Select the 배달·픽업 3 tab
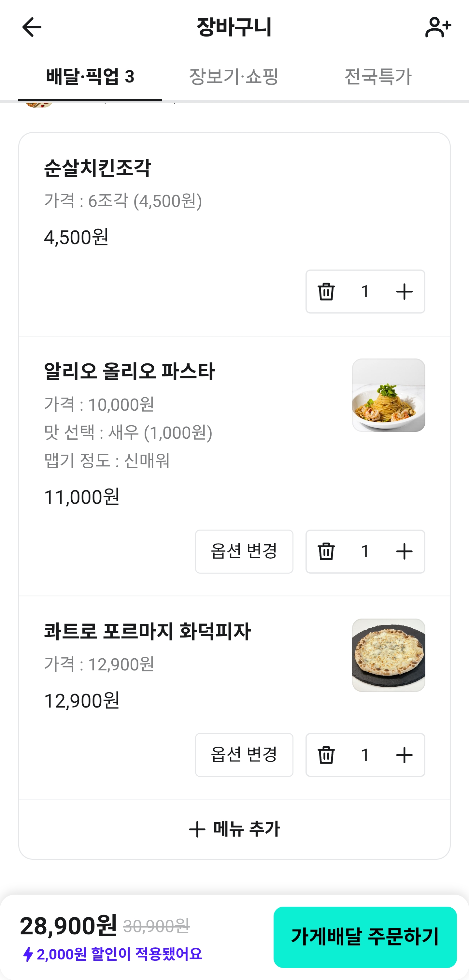 click(90, 77)
